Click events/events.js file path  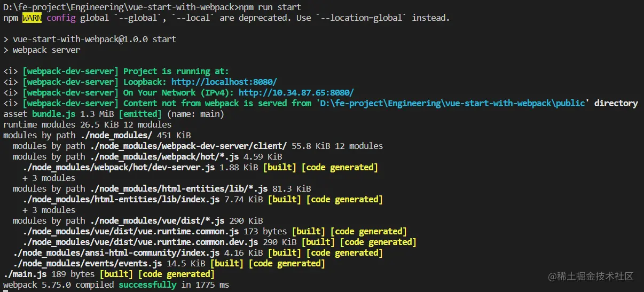coord(87,263)
